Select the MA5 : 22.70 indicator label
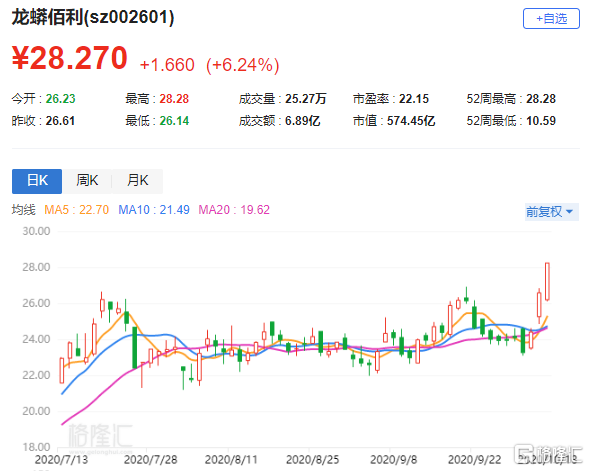 (x=77, y=210)
